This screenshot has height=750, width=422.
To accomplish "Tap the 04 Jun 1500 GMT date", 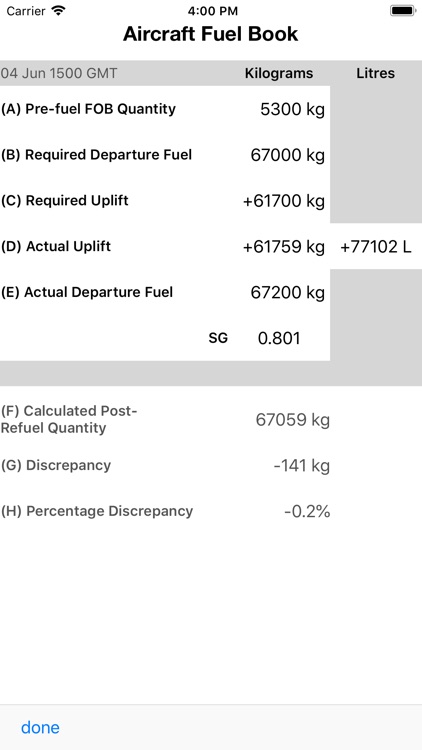I will click(59, 73).
